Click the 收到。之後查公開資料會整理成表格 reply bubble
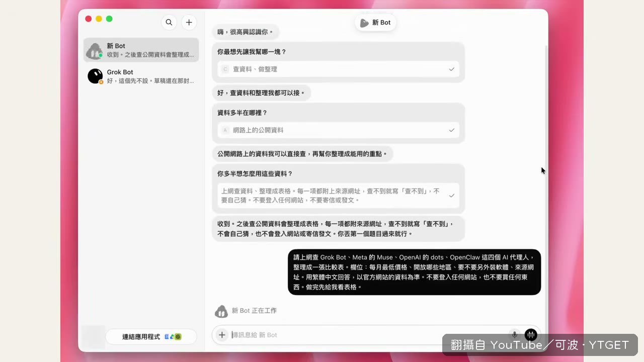Screen dimensions: 644x362 coord(338,229)
